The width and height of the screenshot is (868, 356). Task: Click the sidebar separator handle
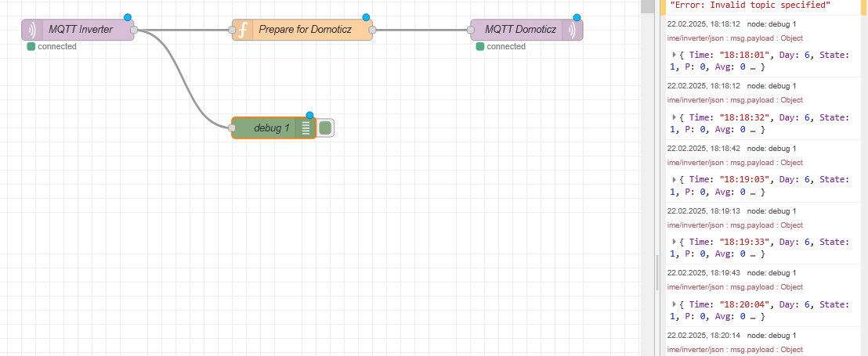coord(657,272)
